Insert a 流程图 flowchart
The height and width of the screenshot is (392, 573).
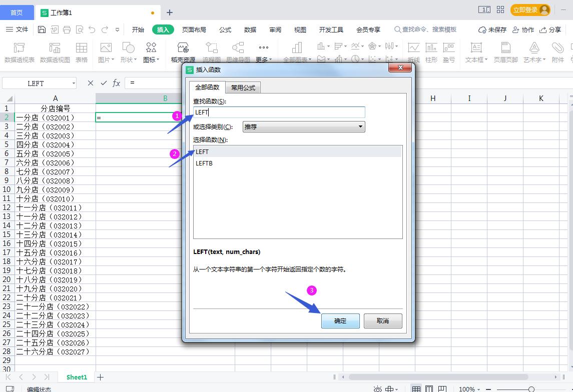(212, 52)
